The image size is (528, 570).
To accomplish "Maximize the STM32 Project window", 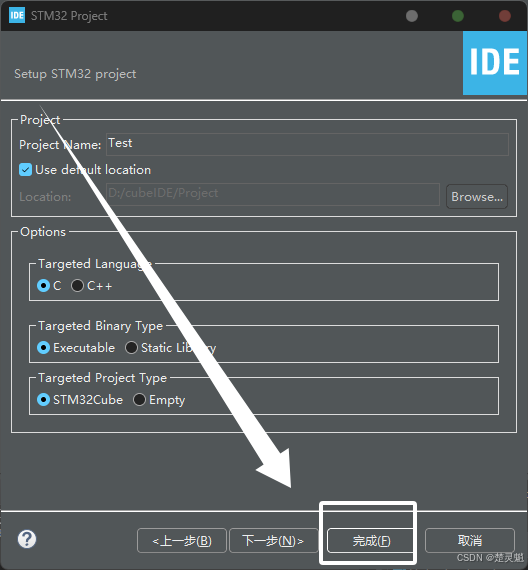I will [x=458, y=16].
